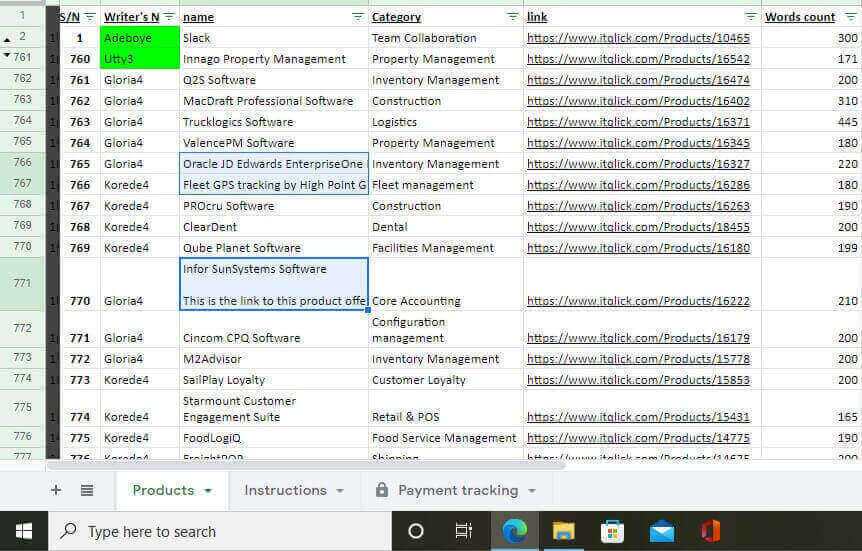Select Fleet GPS tracking by High Point cell
Viewport: 862px width, 551px height.
pos(274,184)
